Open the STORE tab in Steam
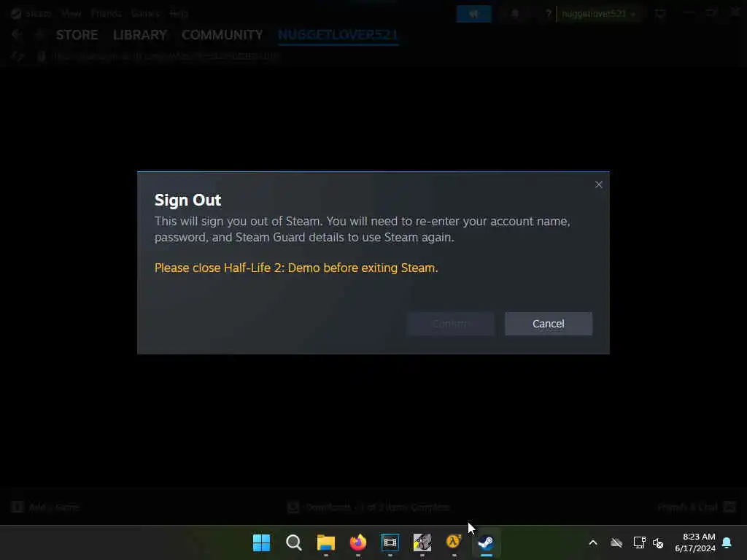 click(x=77, y=35)
